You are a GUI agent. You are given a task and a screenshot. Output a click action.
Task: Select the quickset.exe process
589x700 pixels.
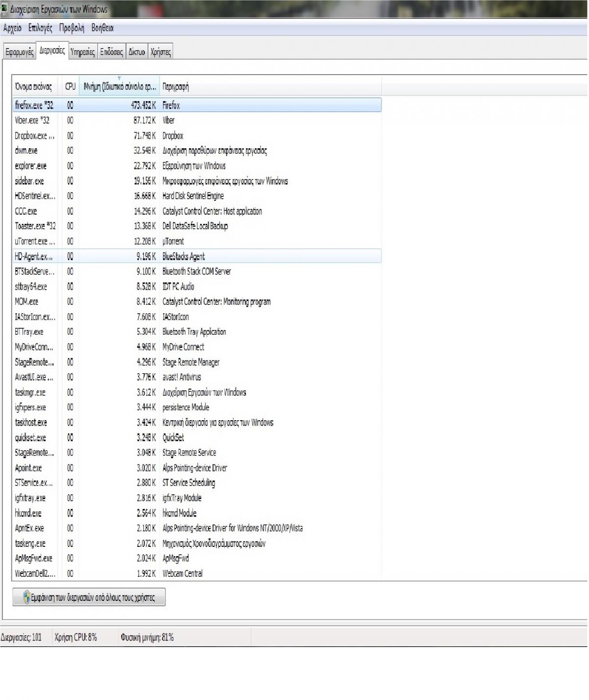[197, 438]
